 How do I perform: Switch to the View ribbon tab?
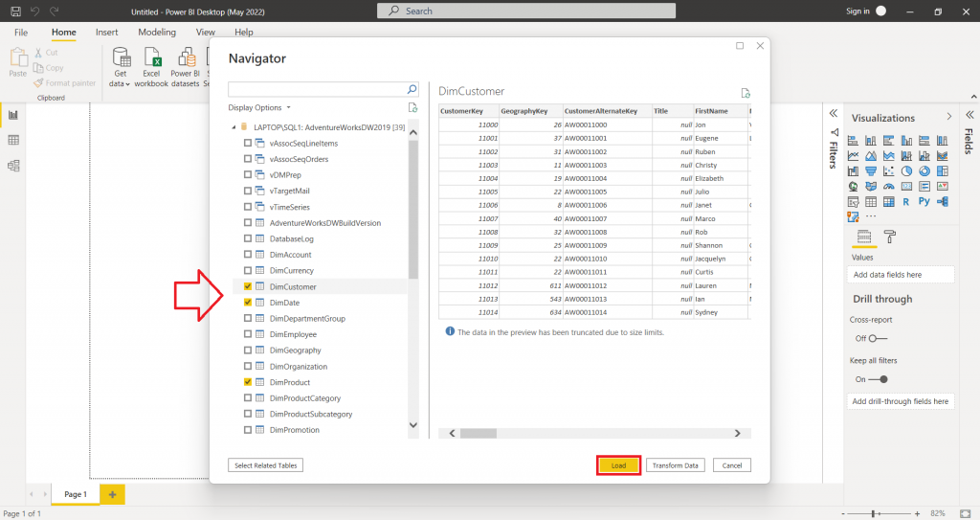206,32
